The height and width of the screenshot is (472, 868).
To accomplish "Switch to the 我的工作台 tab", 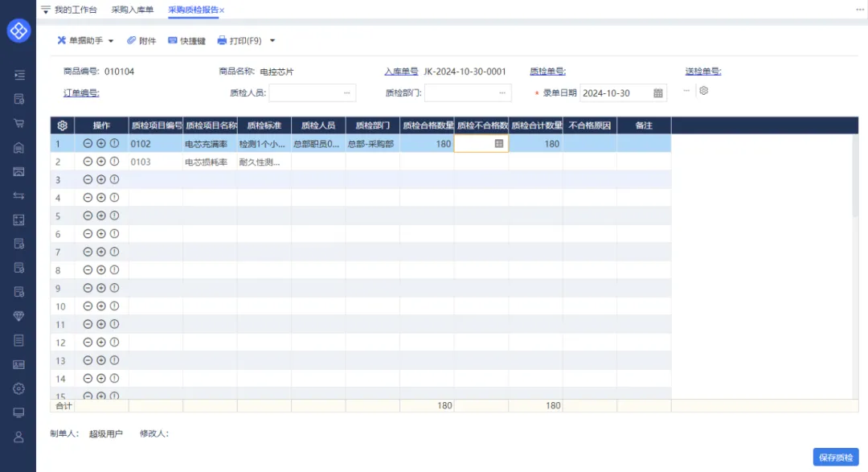I will click(x=76, y=10).
